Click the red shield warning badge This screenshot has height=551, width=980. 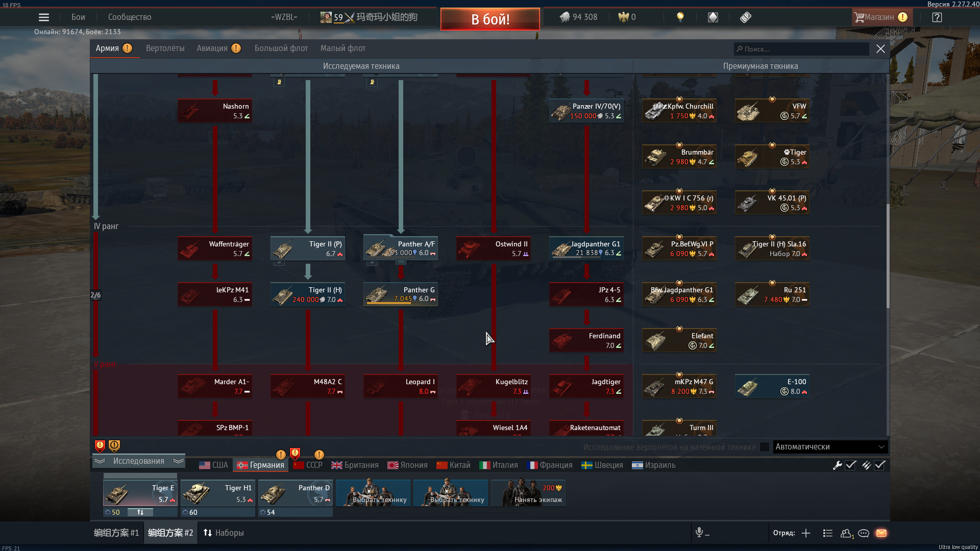100,446
